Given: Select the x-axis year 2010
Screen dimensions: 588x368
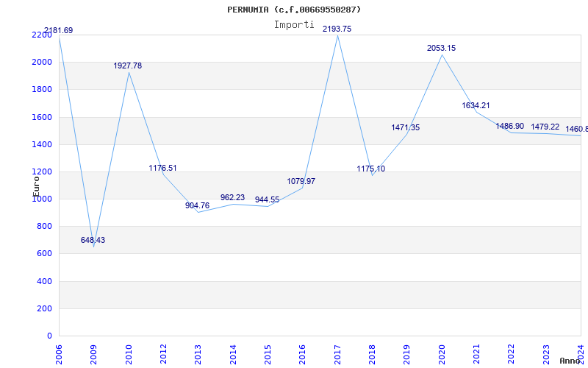Looking at the screenshot, I should coord(128,355).
